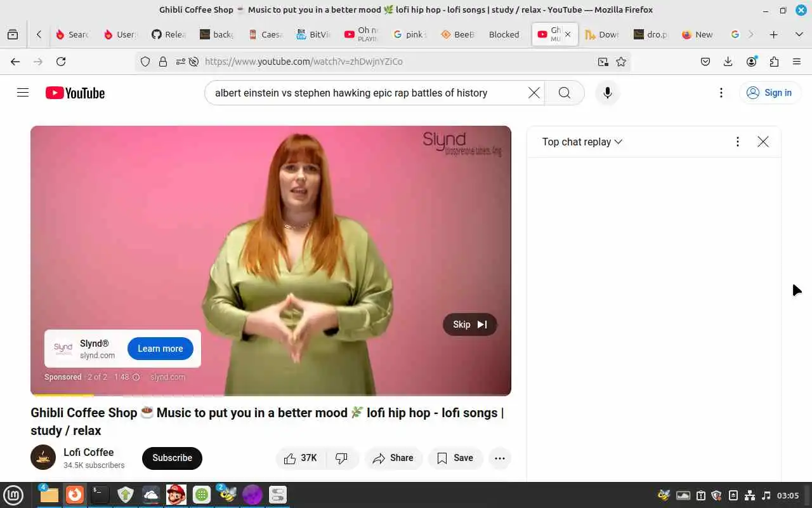Click the ad progress bar under the video
Image resolution: width=812 pixels, height=508 pixels.
coord(271,395)
